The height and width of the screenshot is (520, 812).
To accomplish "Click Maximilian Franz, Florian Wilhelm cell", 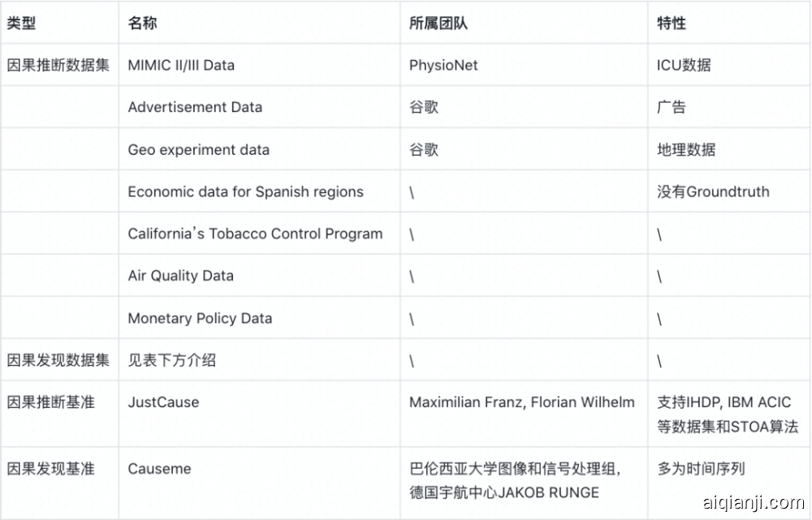I will 520,402.
